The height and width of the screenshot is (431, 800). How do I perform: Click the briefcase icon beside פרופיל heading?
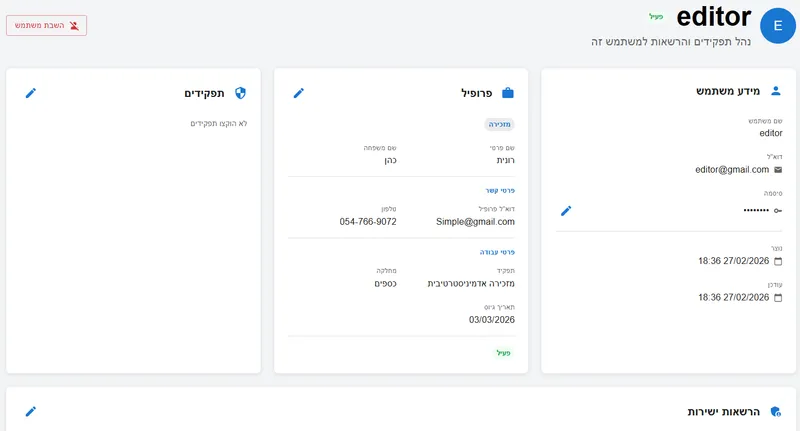[508, 93]
